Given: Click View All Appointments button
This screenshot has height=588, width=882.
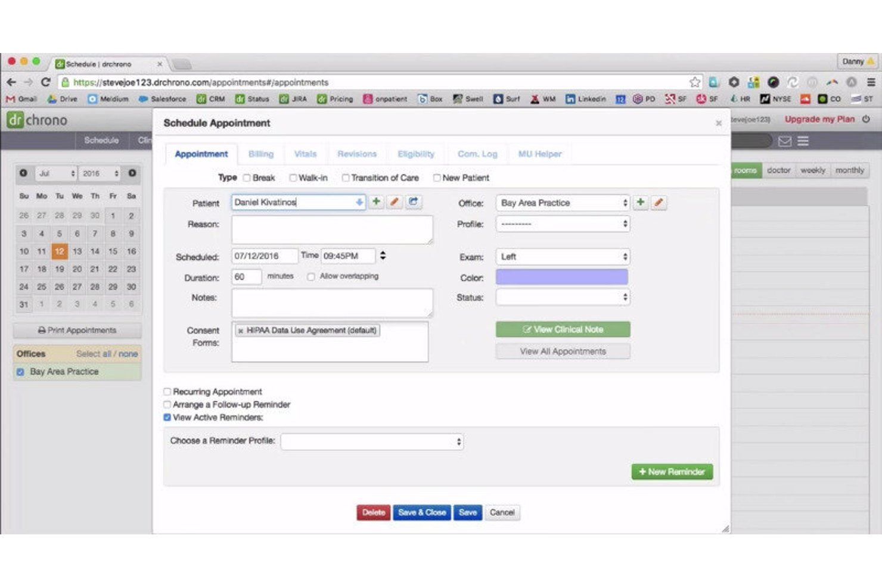Looking at the screenshot, I should click(x=563, y=351).
